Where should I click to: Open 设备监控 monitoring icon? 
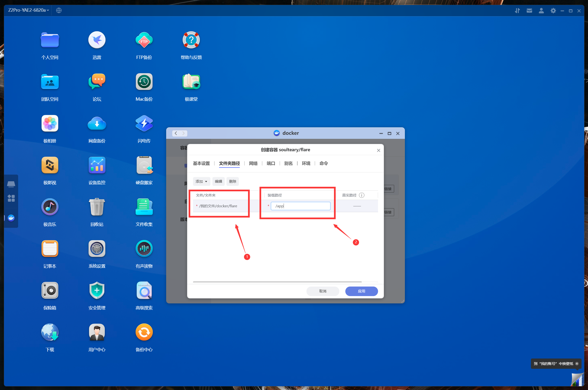click(97, 165)
